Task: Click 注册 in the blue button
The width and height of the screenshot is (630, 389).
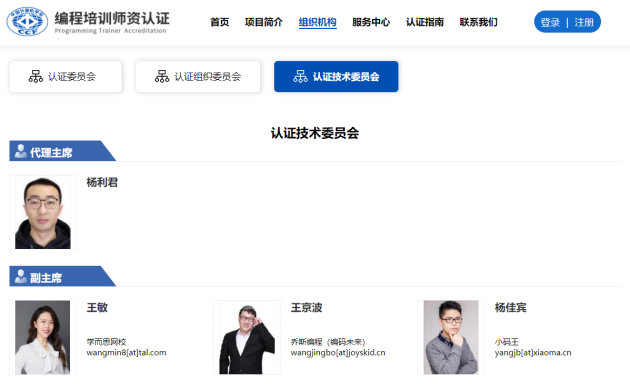Action: tap(584, 23)
